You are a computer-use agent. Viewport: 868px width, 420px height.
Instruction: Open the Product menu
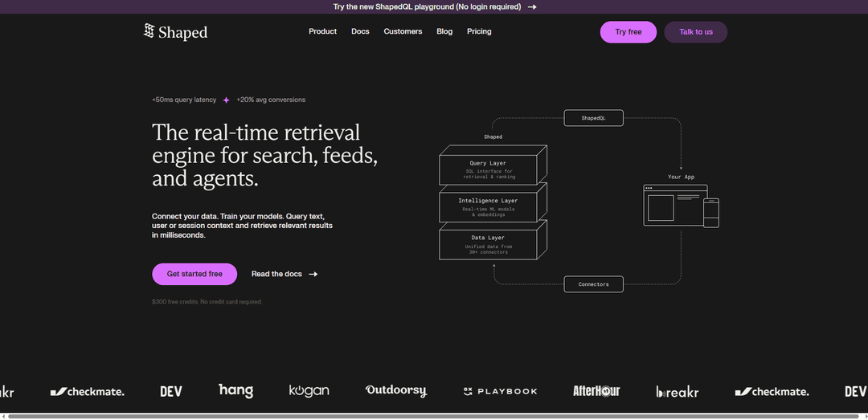tap(322, 31)
